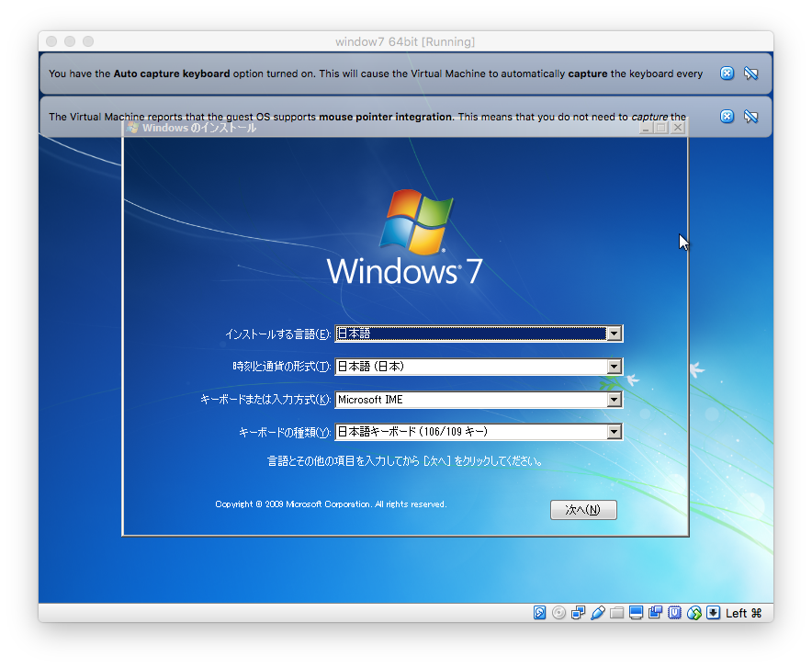This screenshot has width=812, height=668.
Task: Click the Windows flag icon in installer title
Action: click(x=132, y=128)
